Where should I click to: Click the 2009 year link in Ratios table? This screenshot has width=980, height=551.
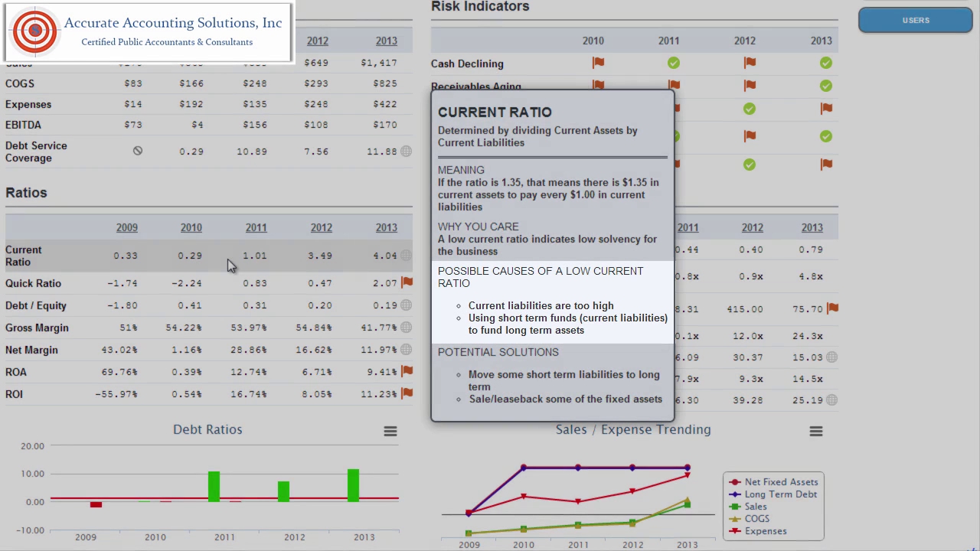click(127, 227)
